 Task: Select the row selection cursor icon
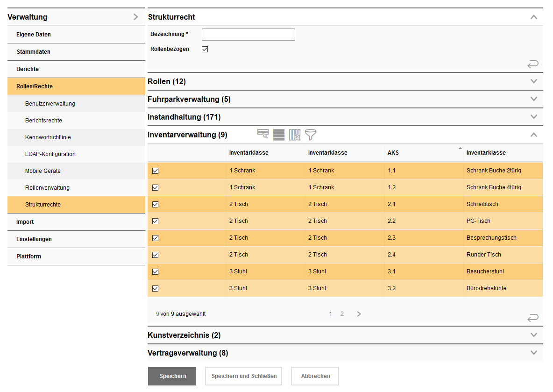pyautogui.click(x=262, y=135)
